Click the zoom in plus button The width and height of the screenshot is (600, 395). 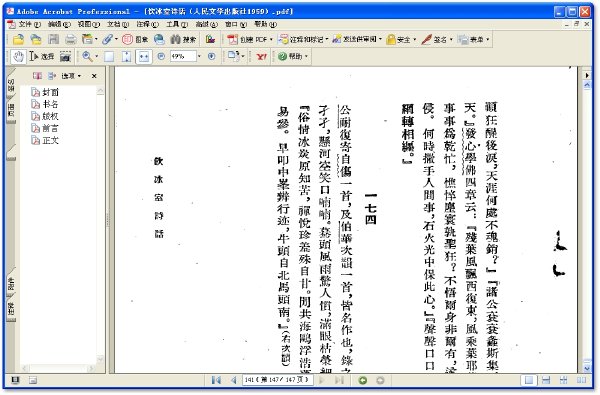212,56
